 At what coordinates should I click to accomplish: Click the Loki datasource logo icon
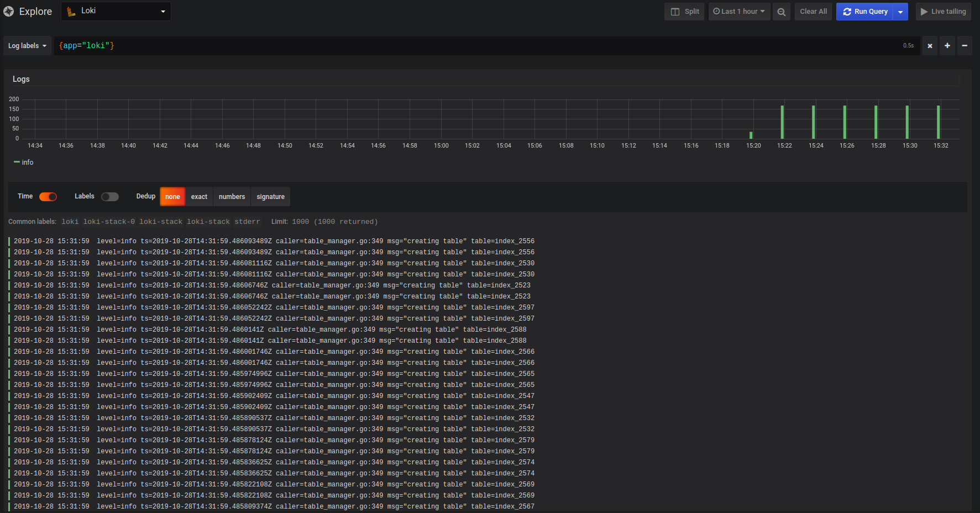[x=71, y=11]
